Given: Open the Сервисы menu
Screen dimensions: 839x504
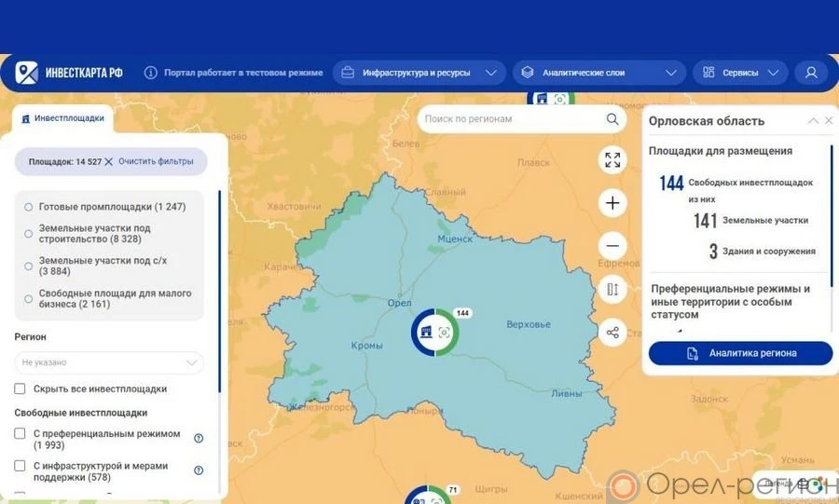Looking at the screenshot, I should pyautogui.click(x=740, y=73).
